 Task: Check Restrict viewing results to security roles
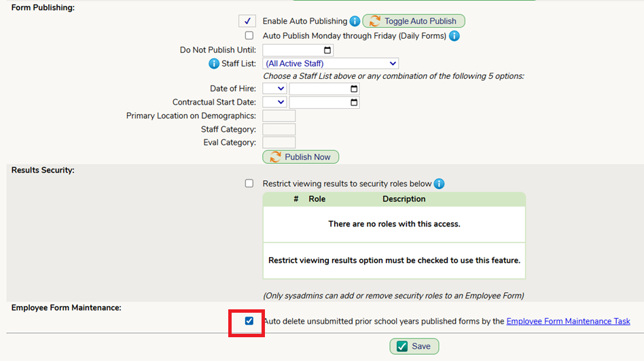(x=249, y=184)
